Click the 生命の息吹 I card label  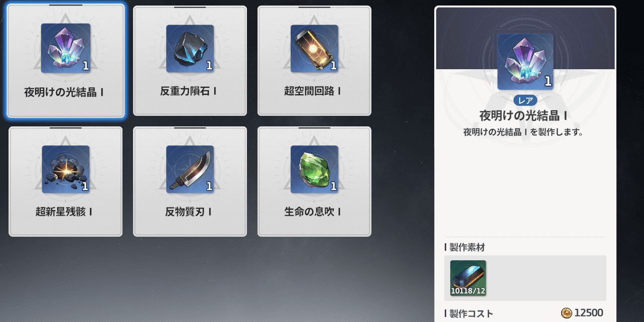click(x=313, y=212)
